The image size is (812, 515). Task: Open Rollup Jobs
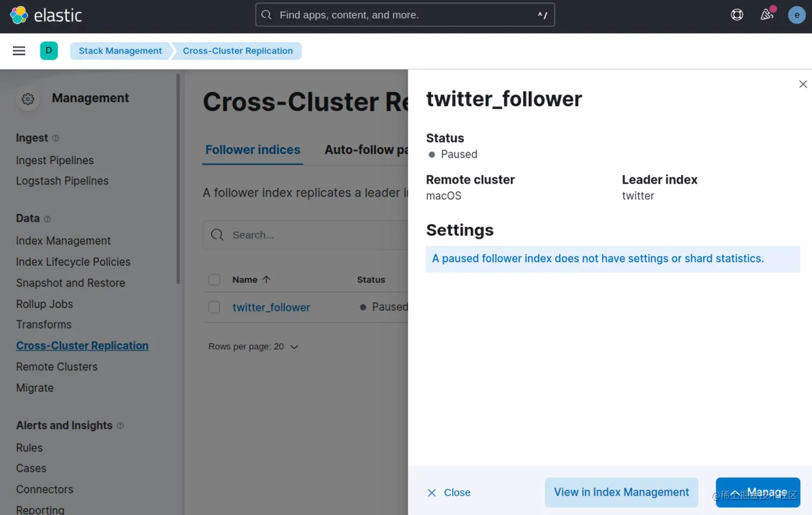(45, 304)
